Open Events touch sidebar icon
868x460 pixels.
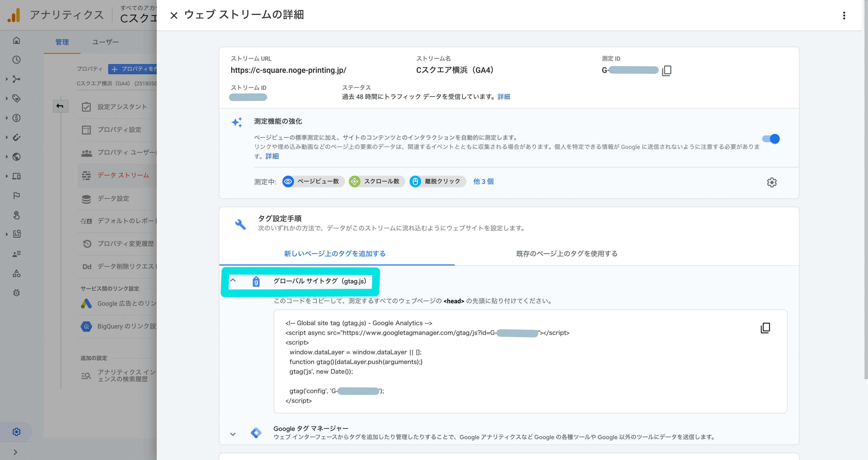16,215
